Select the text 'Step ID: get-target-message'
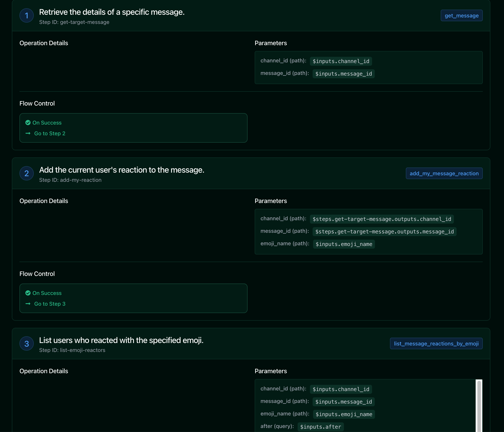The height and width of the screenshot is (432, 504). coord(74,22)
